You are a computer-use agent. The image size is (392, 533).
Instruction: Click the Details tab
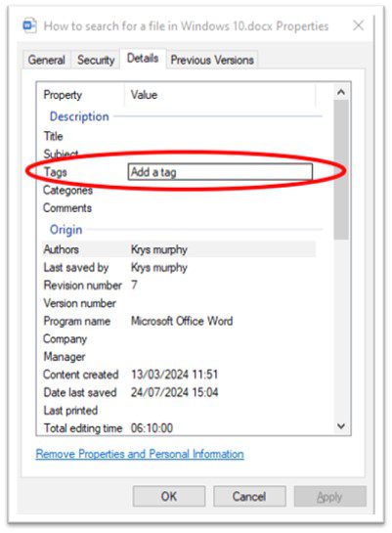tap(143, 59)
